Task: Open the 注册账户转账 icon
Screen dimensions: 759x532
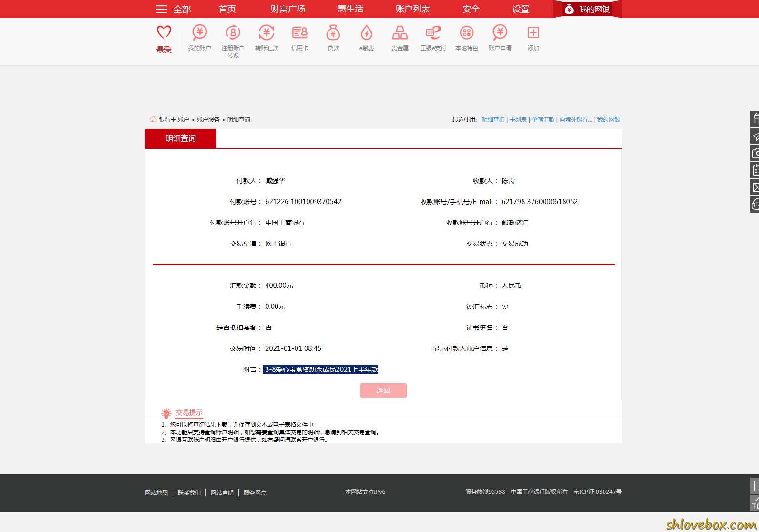Action: tap(233, 32)
